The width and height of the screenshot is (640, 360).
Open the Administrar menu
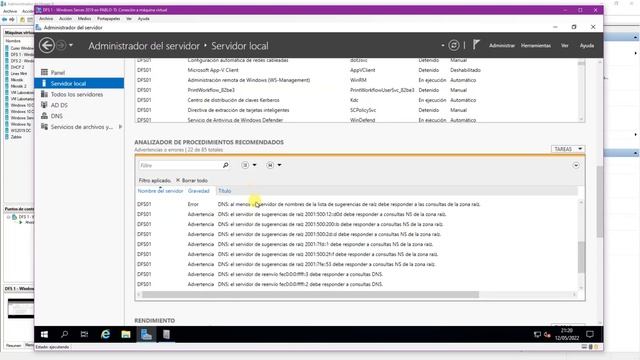coord(502,46)
